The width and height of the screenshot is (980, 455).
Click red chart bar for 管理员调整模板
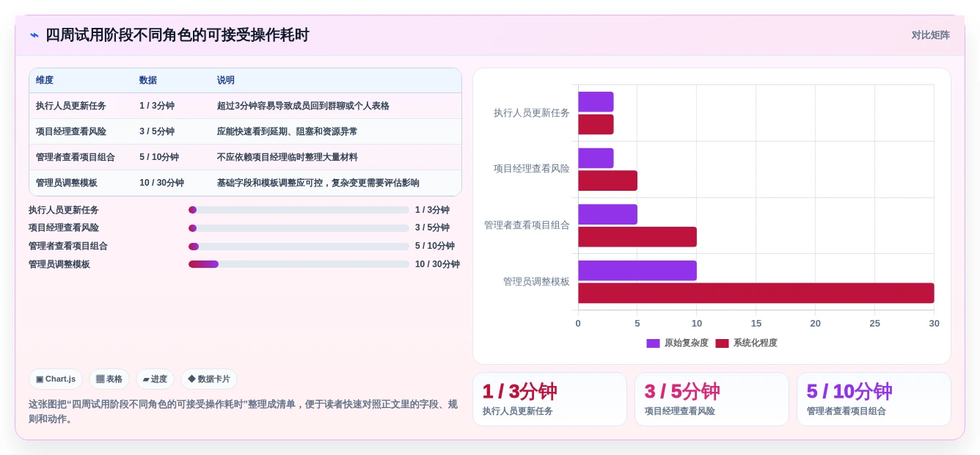click(756, 294)
